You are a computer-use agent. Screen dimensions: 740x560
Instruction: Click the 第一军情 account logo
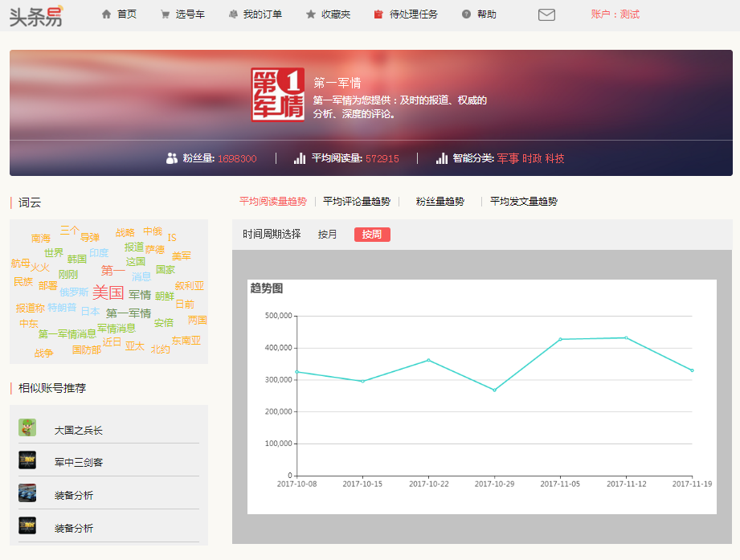(x=277, y=94)
